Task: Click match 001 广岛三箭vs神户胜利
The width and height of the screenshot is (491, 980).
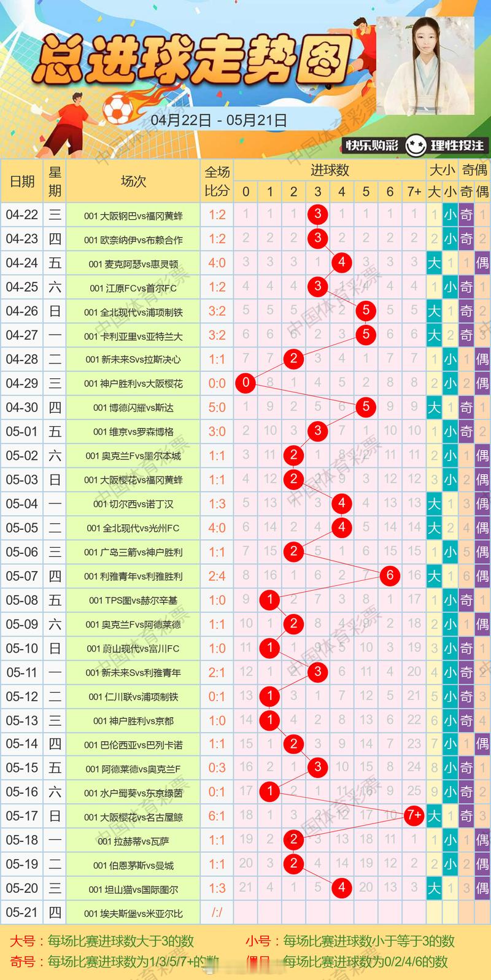Action: (133, 552)
